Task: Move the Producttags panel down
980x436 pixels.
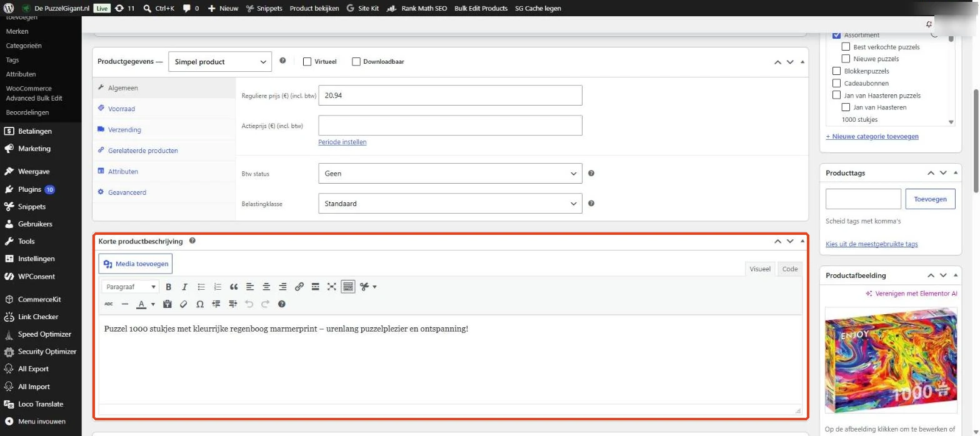Action: click(943, 173)
